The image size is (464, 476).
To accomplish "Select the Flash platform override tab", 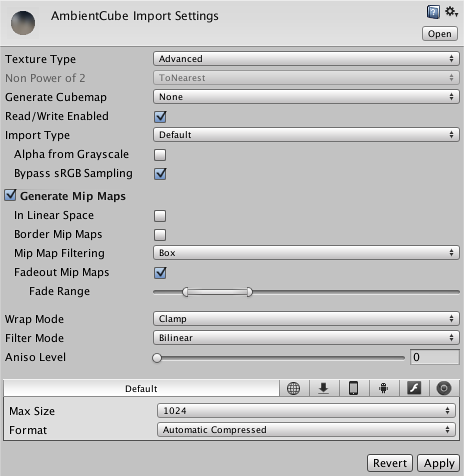I will tap(414, 388).
